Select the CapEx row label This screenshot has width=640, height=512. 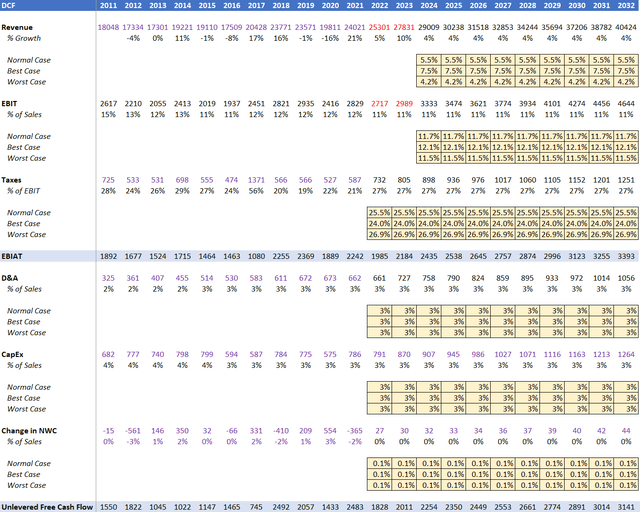pos(12,354)
